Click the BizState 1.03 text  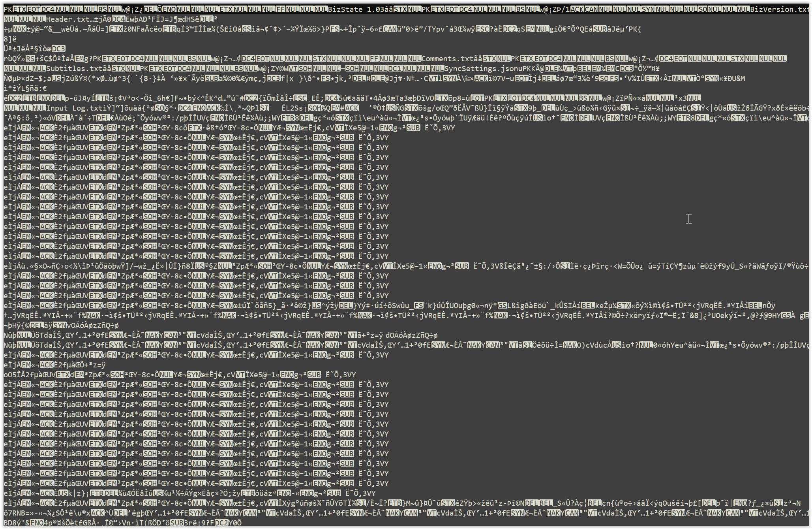(356, 9)
